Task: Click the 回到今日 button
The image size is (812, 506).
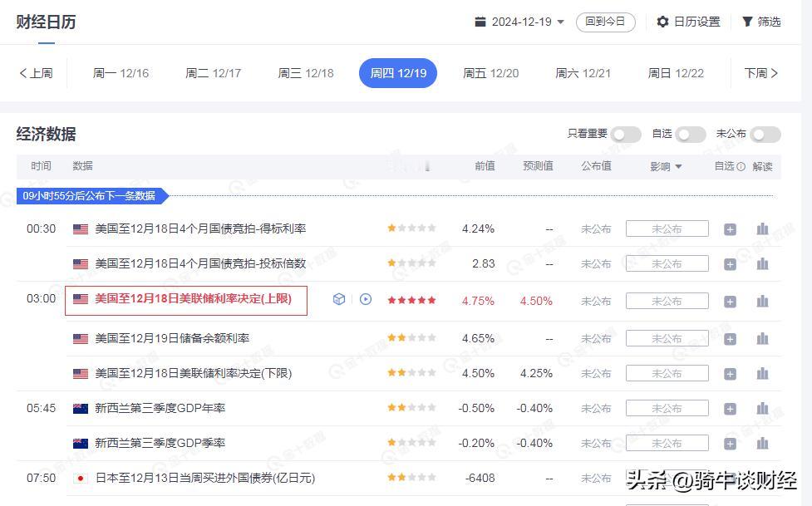Action: pyautogui.click(x=605, y=22)
